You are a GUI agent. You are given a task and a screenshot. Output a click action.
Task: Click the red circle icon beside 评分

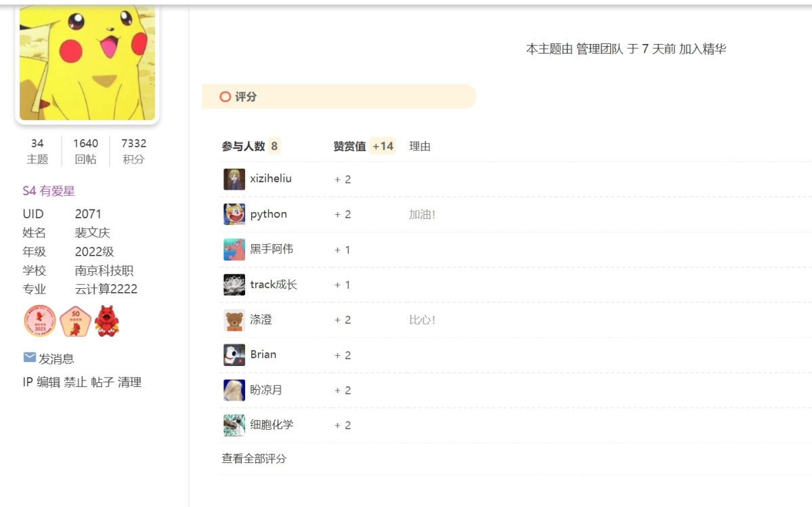click(x=226, y=97)
